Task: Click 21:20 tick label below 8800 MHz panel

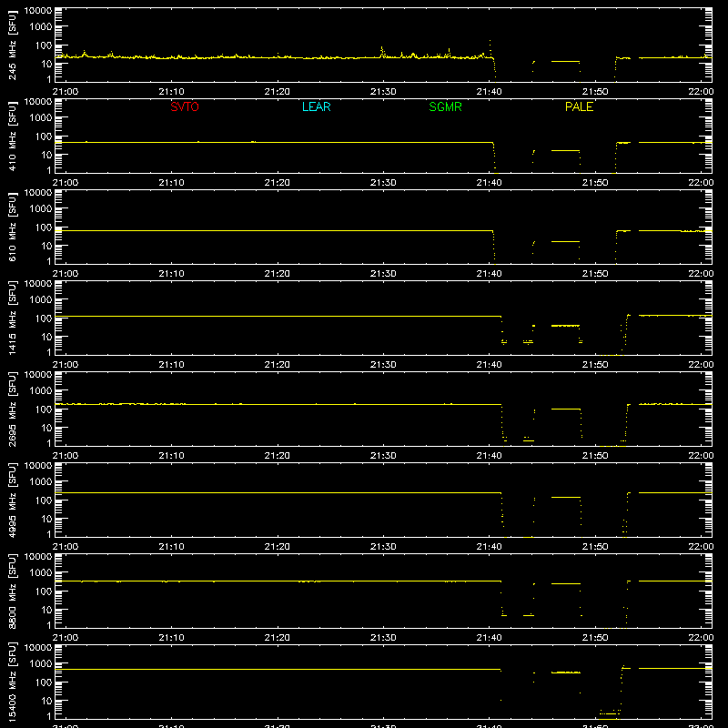Action: click(278, 638)
